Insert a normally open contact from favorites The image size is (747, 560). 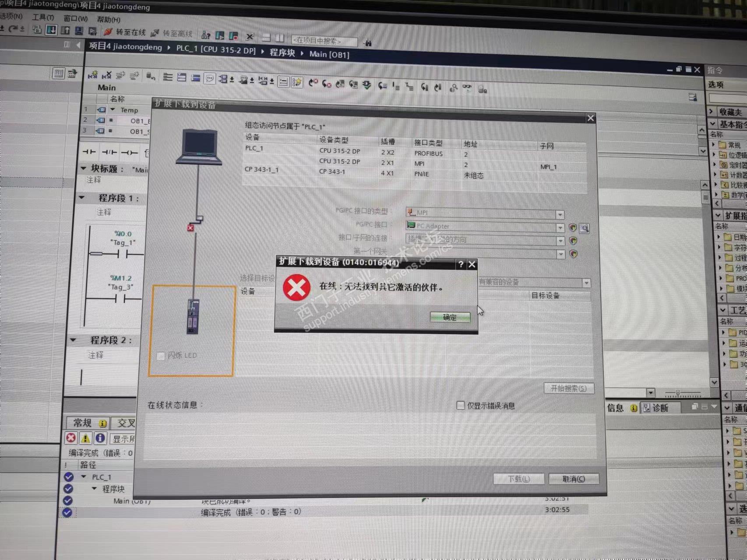[x=89, y=151]
